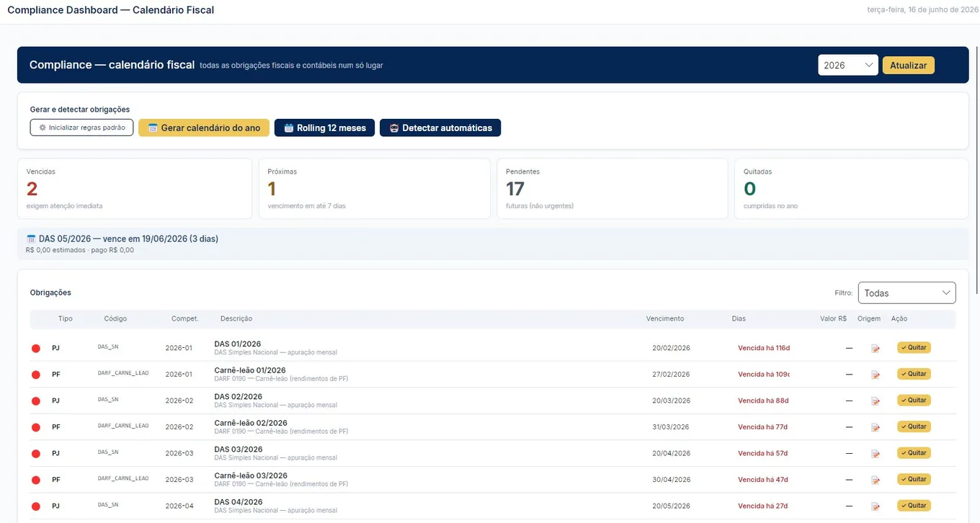Click the Valor R$ column header
The width and height of the screenshot is (980, 523).
pos(833,318)
